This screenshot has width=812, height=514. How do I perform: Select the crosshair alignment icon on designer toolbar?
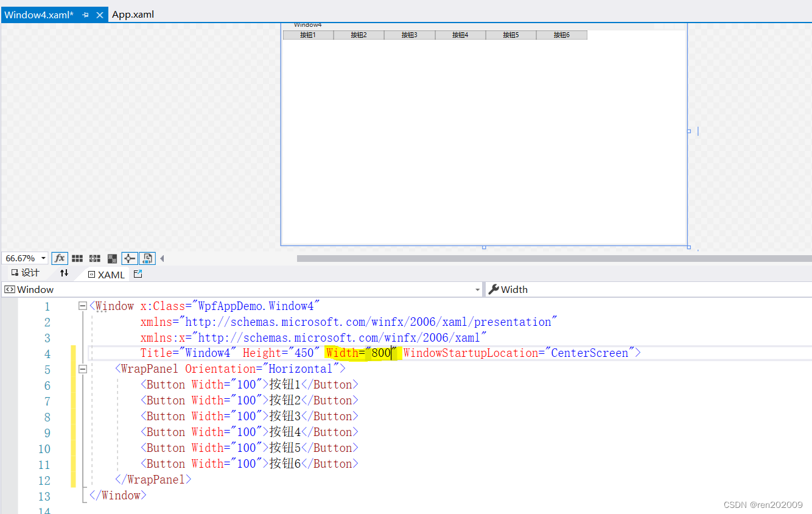point(129,258)
